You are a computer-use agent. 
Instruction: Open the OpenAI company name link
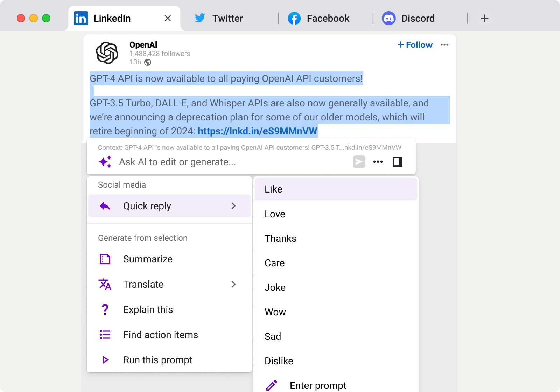tap(143, 45)
